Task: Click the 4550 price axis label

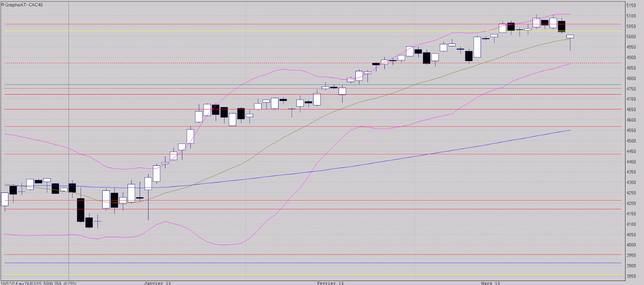Action: tap(631, 130)
